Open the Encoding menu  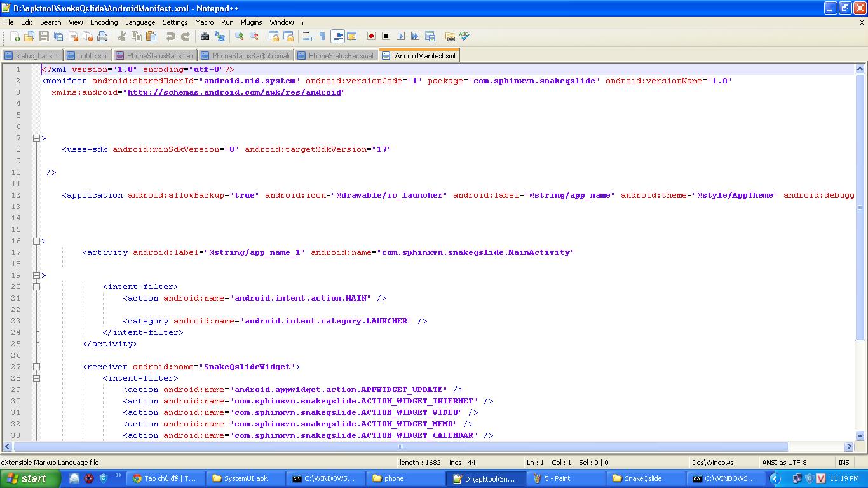pos(104,22)
